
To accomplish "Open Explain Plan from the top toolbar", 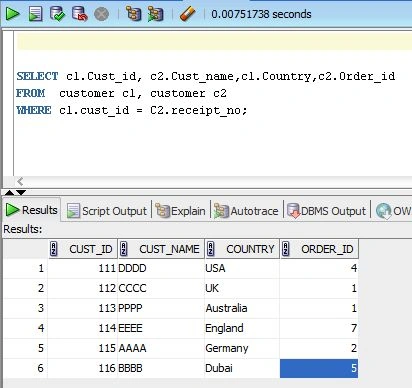I will click(x=133, y=14).
